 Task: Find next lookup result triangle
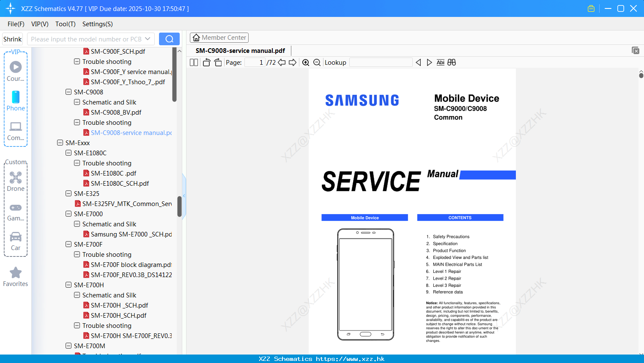tap(429, 62)
